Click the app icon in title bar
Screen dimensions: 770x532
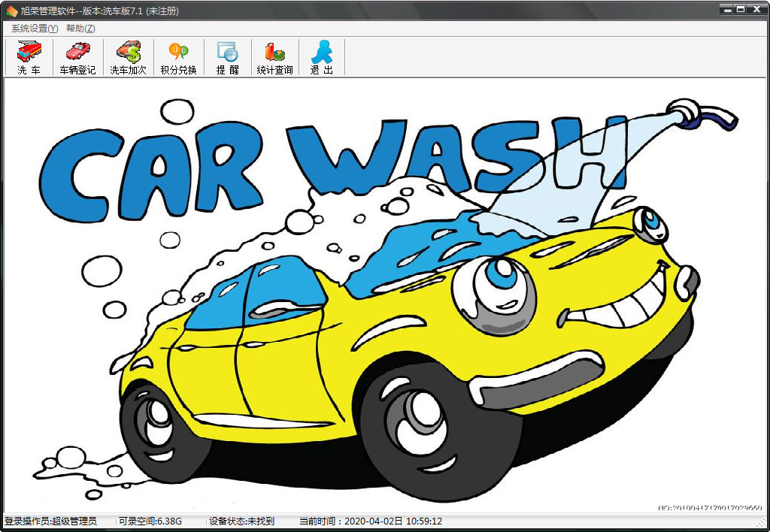point(11,11)
